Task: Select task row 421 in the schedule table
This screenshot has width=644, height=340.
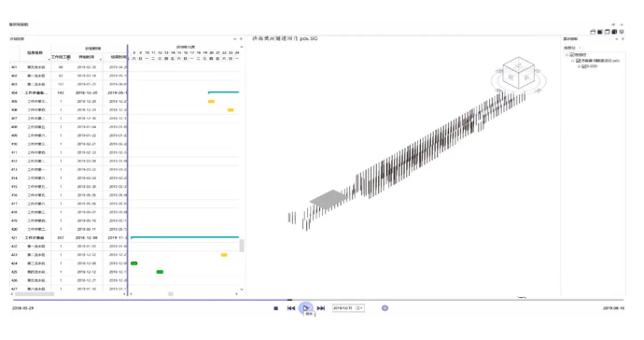Action: 68,237
